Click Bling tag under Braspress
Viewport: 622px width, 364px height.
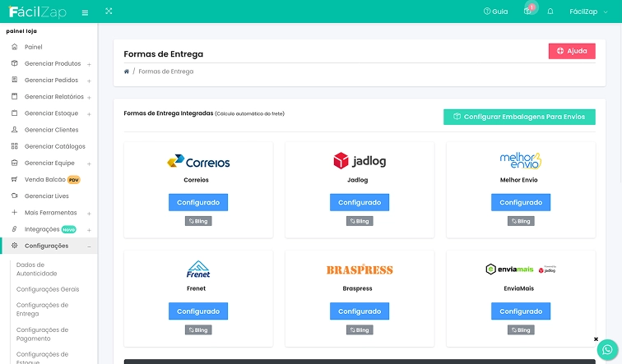[x=360, y=330]
